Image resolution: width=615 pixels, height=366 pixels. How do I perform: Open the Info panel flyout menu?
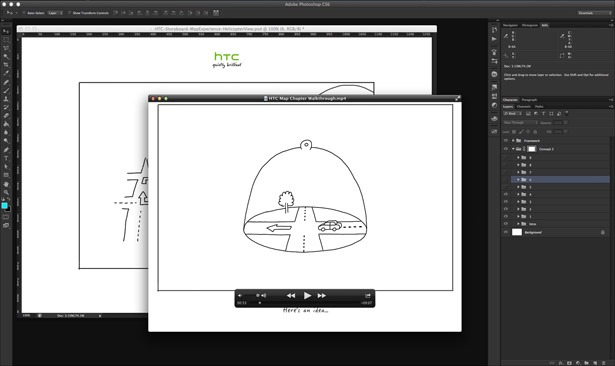(611, 25)
